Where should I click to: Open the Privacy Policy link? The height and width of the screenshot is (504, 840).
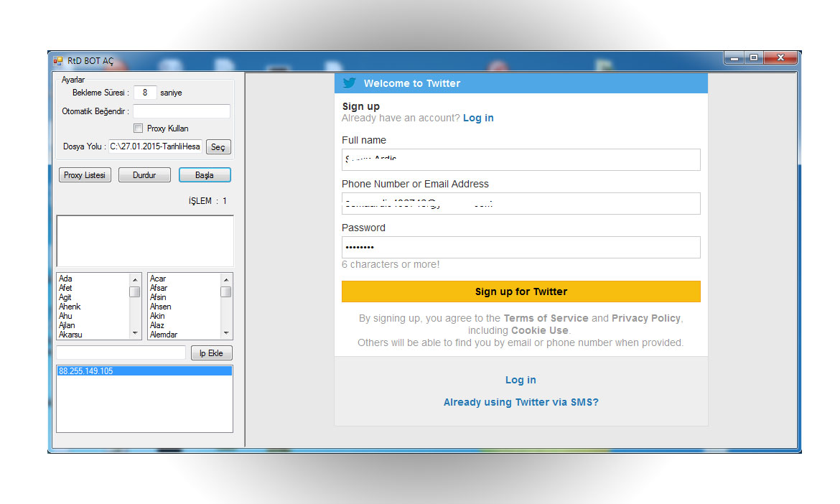tap(646, 318)
